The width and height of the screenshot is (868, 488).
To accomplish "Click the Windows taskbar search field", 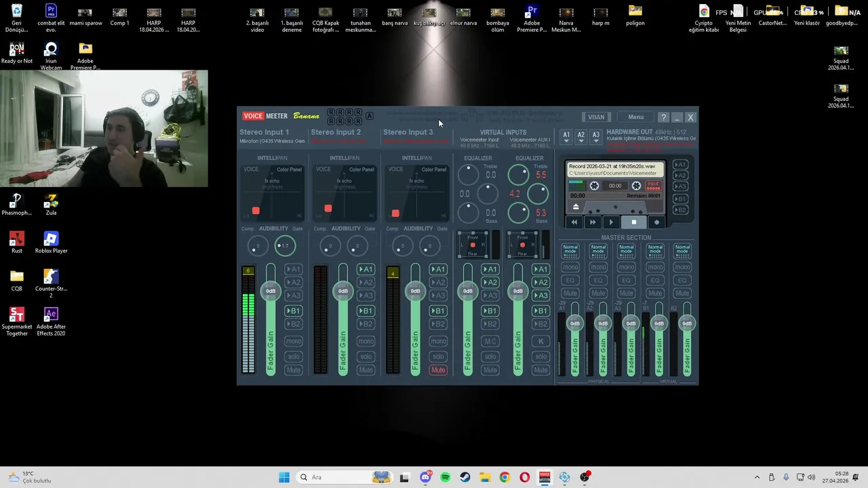I will pyautogui.click(x=344, y=477).
